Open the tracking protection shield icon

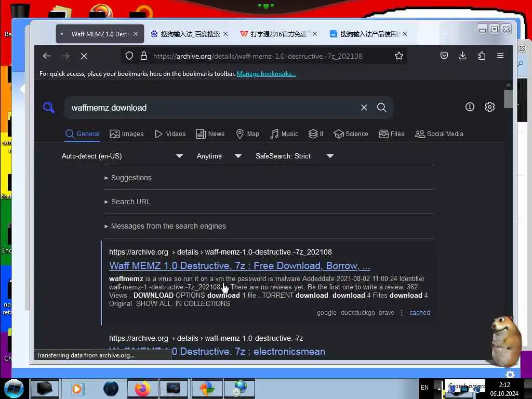[x=129, y=56]
